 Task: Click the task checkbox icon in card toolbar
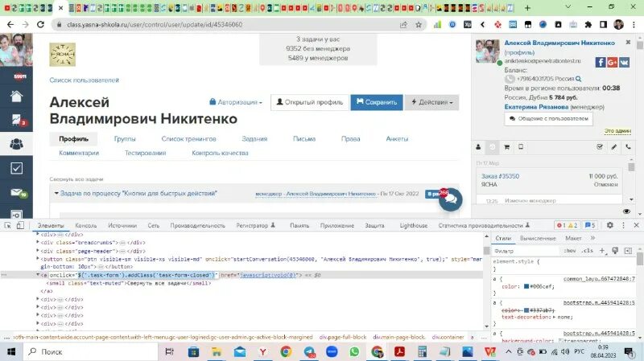pyautogui.click(x=600, y=147)
